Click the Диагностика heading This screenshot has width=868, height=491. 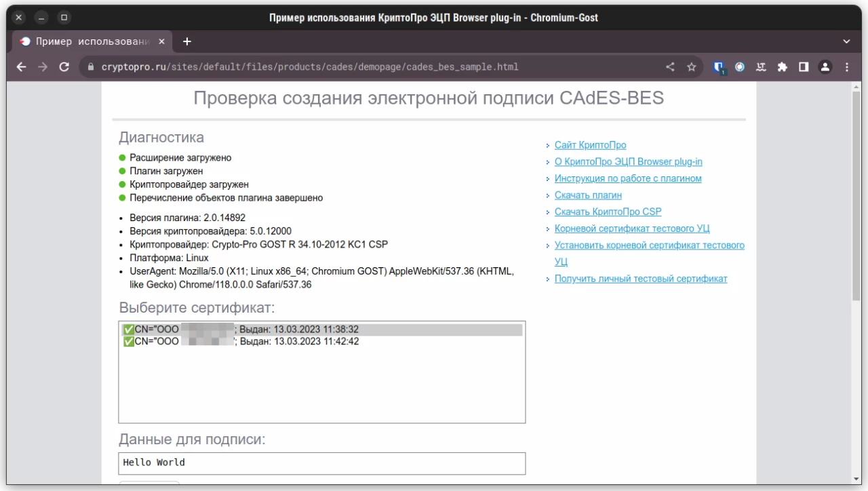pos(161,138)
